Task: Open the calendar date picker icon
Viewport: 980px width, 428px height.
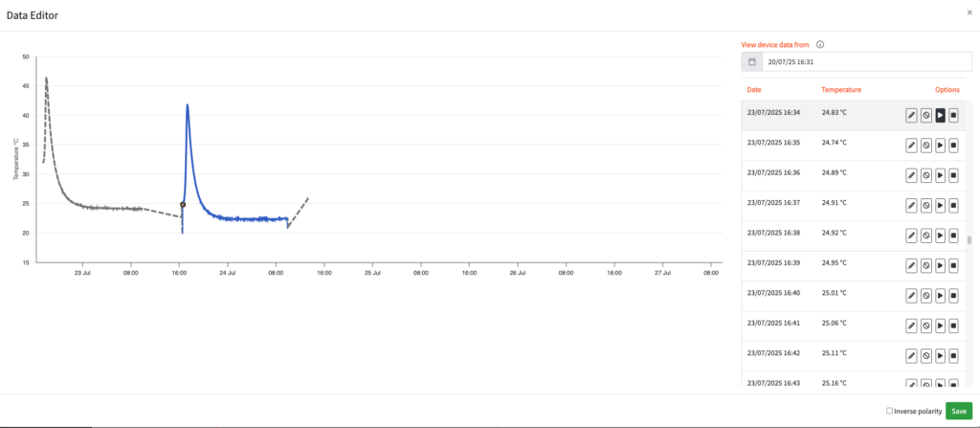Action: (752, 62)
